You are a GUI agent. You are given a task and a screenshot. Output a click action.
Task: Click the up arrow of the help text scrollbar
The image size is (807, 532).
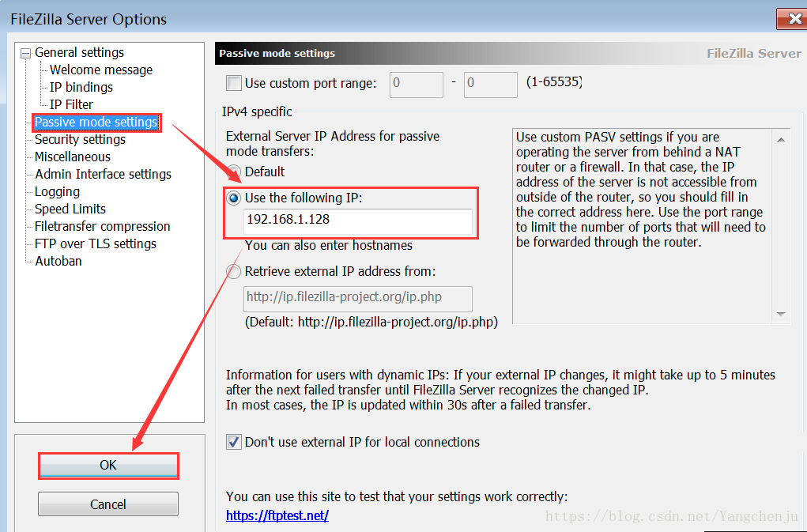[x=781, y=140]
